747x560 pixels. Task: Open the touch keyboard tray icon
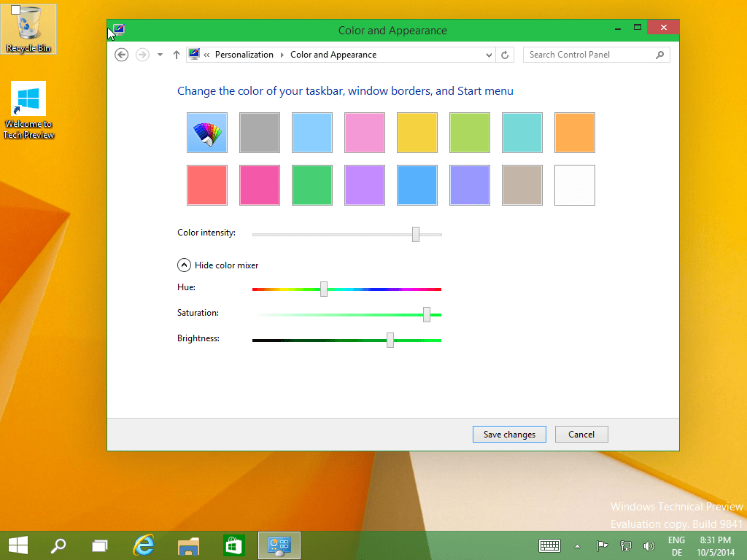[x=549, y=545]
